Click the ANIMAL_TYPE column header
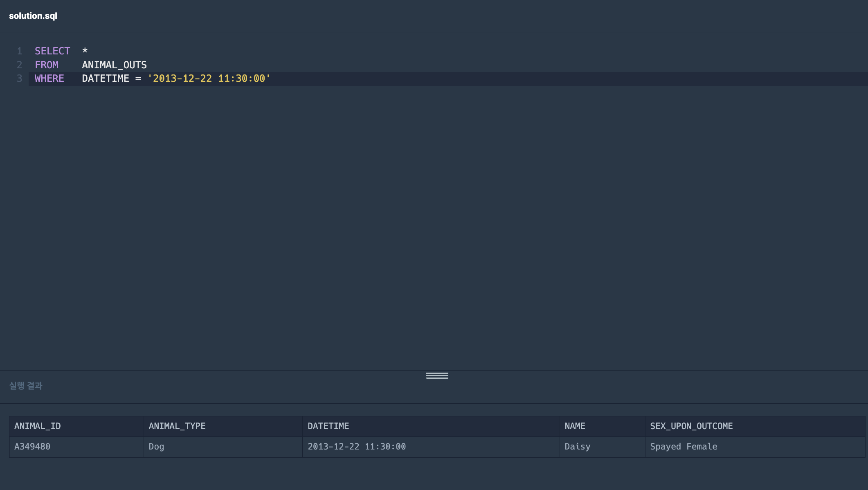Screen dimensions: 868x490 [177, 426]
